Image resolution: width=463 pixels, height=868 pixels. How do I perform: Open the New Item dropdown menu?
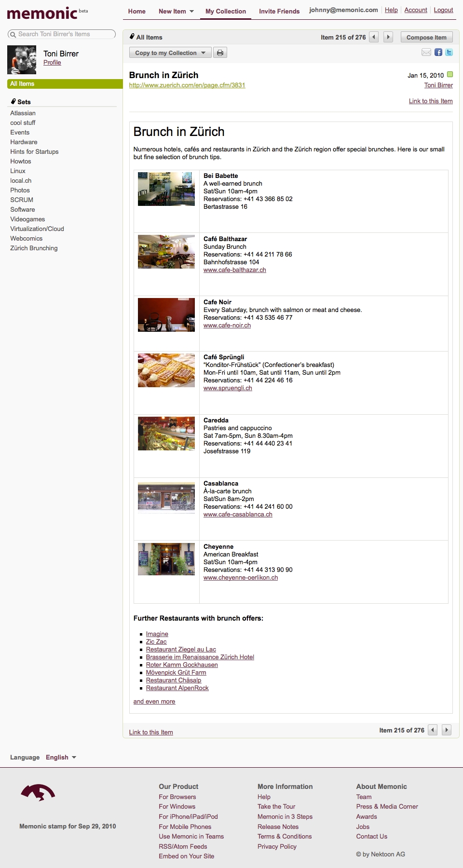tap(176, 11)
